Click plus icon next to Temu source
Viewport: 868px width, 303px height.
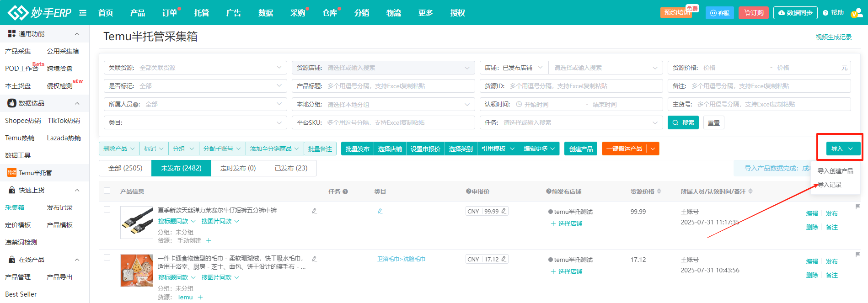click(x=200, y=297)
